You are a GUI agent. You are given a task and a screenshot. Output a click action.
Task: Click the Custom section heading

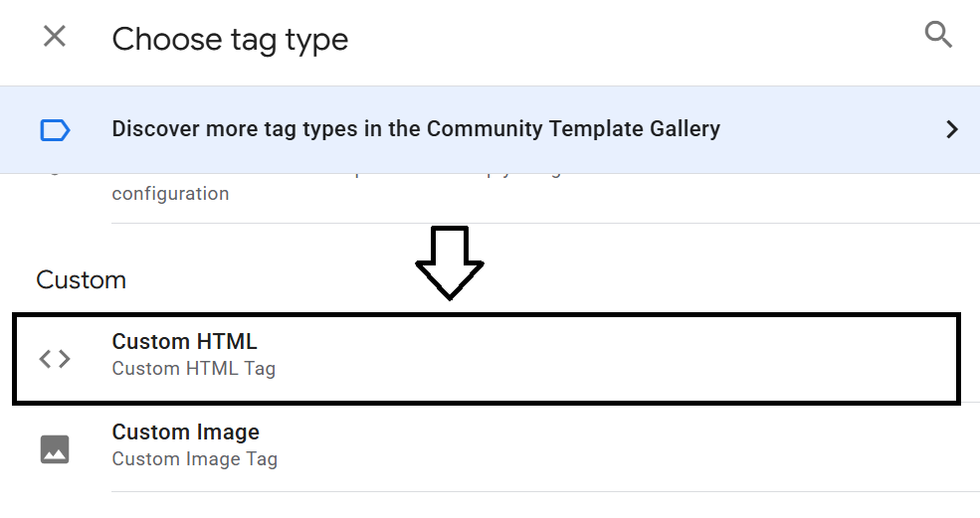click(x=82, y=280)
